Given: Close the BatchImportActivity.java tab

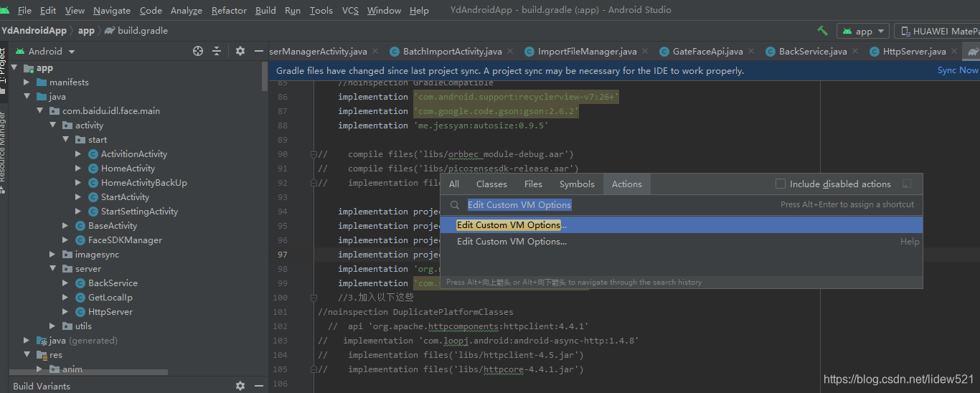Looking at the screenshot, I should click(x=509, y=52).
